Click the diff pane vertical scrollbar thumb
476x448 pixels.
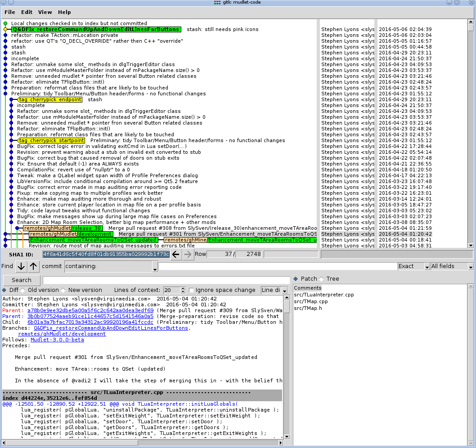287,306
